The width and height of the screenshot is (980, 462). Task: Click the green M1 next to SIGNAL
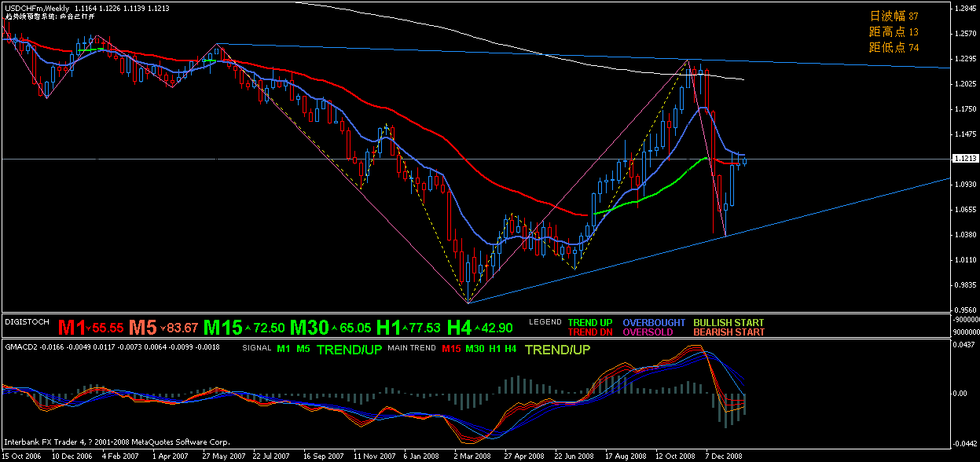[284, 347]
